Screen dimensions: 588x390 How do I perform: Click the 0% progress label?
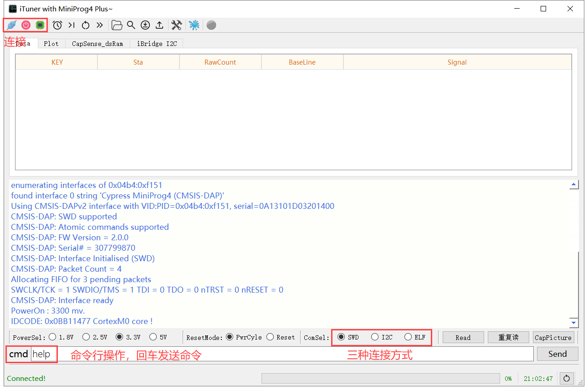point(508,378)
